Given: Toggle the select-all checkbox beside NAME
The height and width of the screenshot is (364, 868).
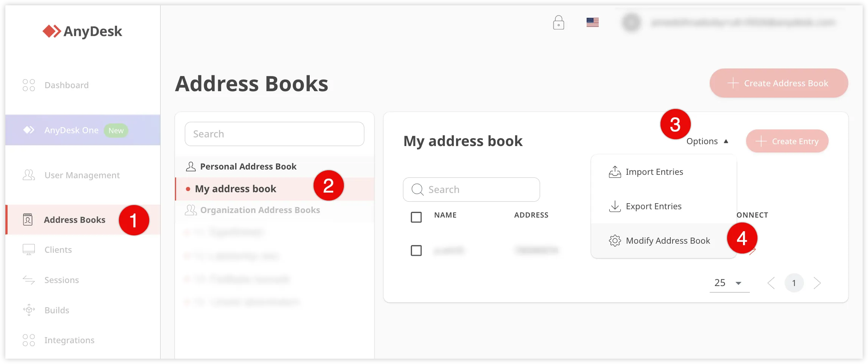Looking at the screenshot, I should pyautogui.click(x=416, y=217).
